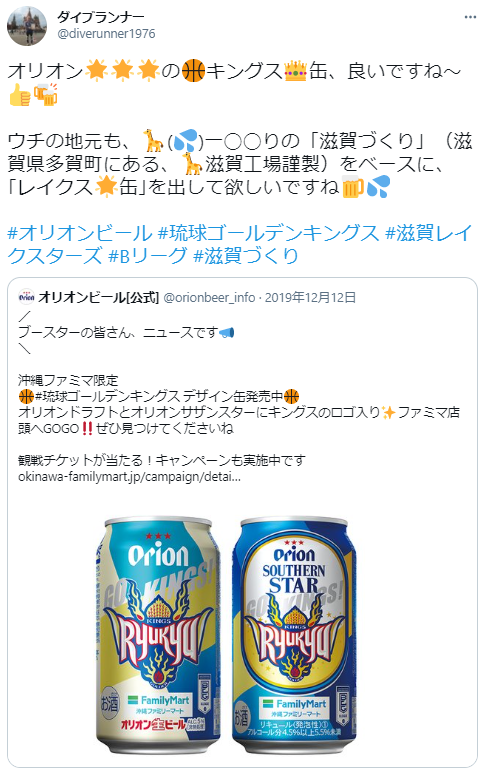
Task: Open the @orionbeer_info handle
Action: pos(210,297)
